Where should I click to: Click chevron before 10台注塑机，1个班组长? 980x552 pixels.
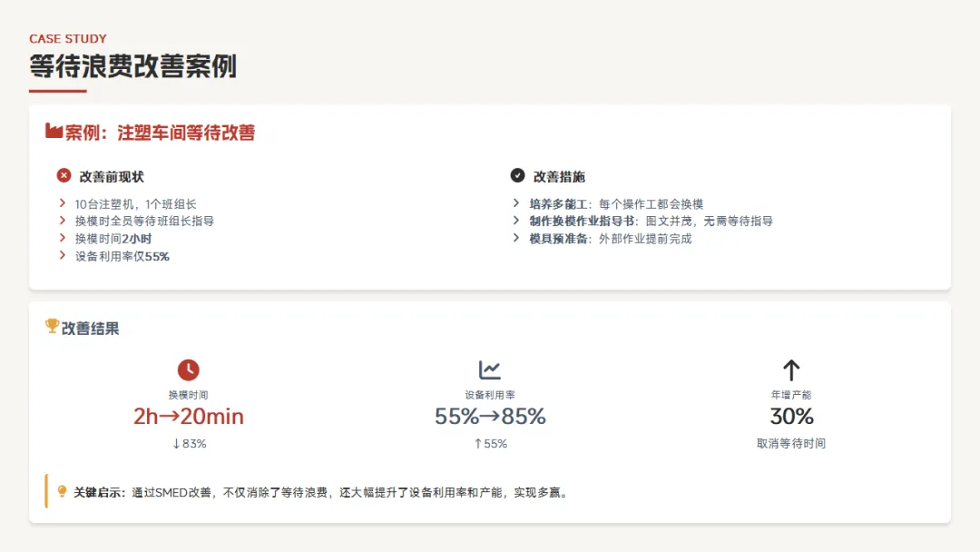click(63, 203)
